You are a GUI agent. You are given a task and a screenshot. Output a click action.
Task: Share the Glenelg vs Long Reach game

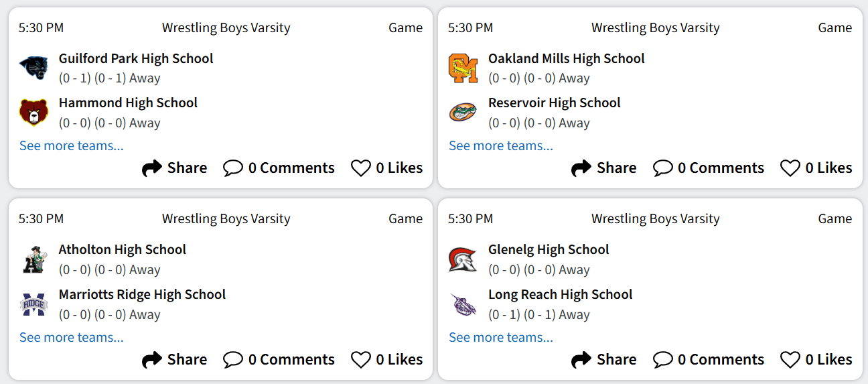click(x=603, y=360)
